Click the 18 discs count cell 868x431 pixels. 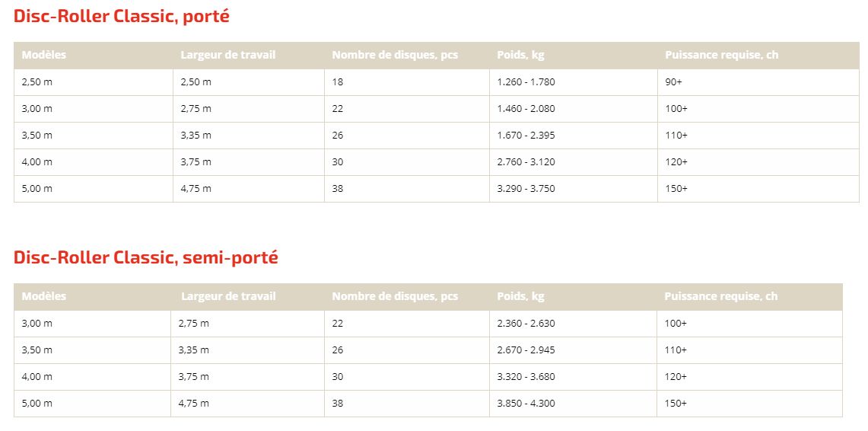(x=338, y=82)
